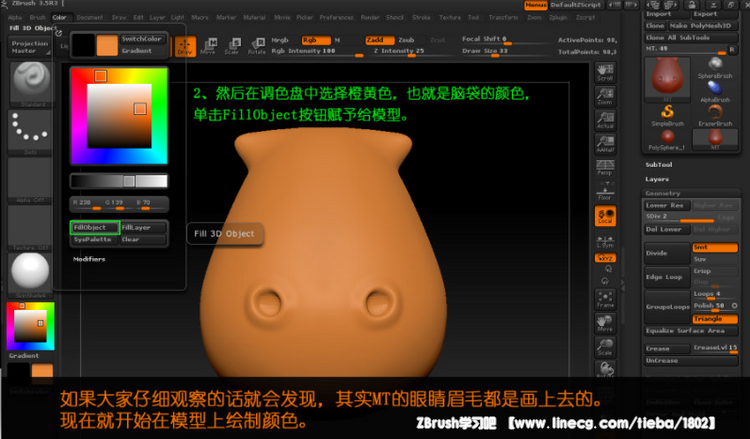Toggle the Smt smoothing option

coord(715,248)
